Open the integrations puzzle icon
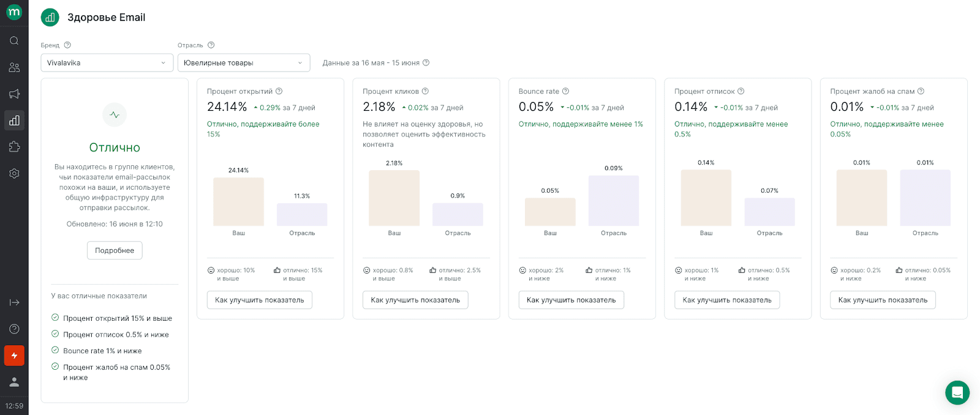This screenshot has width=980, height=415. (x=14, y=147)
